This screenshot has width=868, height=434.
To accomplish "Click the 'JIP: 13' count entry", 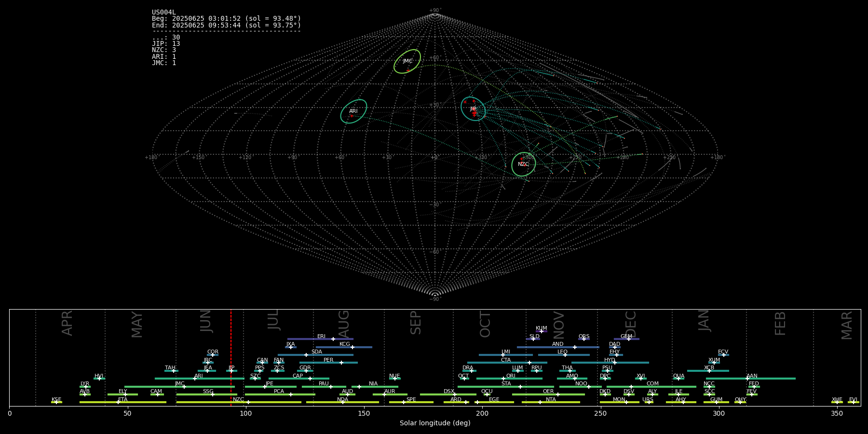I will (x=166, y=44).
